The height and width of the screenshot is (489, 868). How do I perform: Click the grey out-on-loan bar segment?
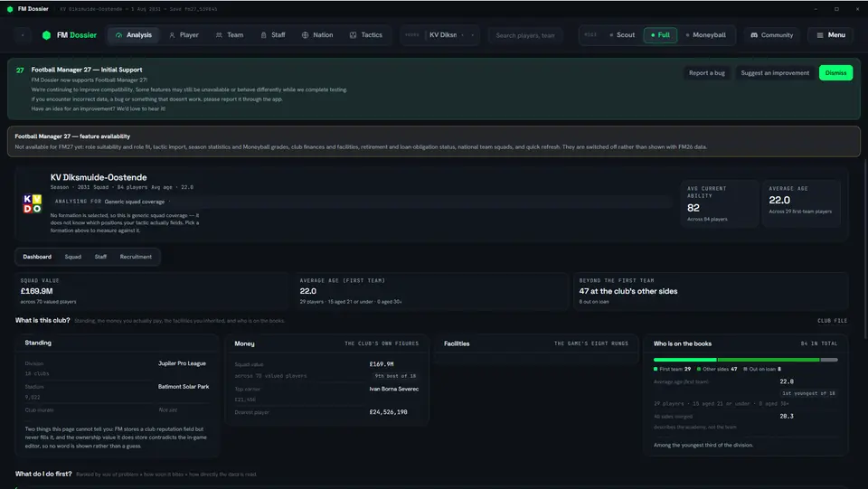coord(829,360)
